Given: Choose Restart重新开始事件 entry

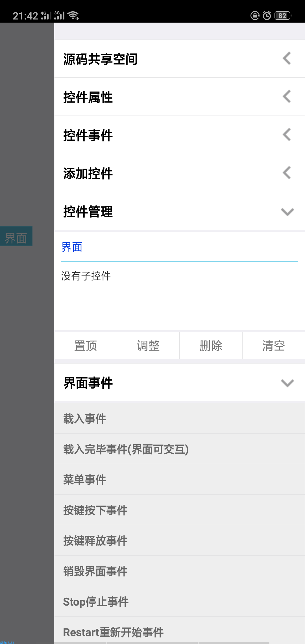Looking at the screenshot, I should (180, 630).
